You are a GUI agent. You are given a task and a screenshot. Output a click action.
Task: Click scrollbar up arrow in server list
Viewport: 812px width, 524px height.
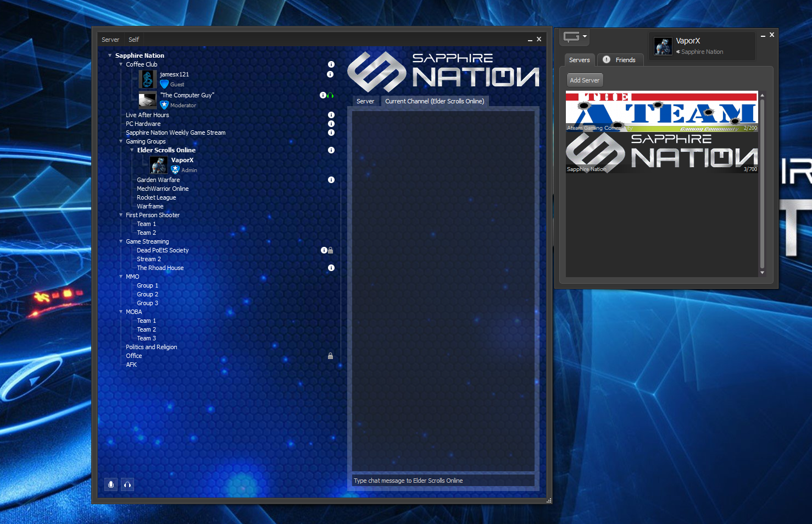pyautogui.click(x=762, y=95)
